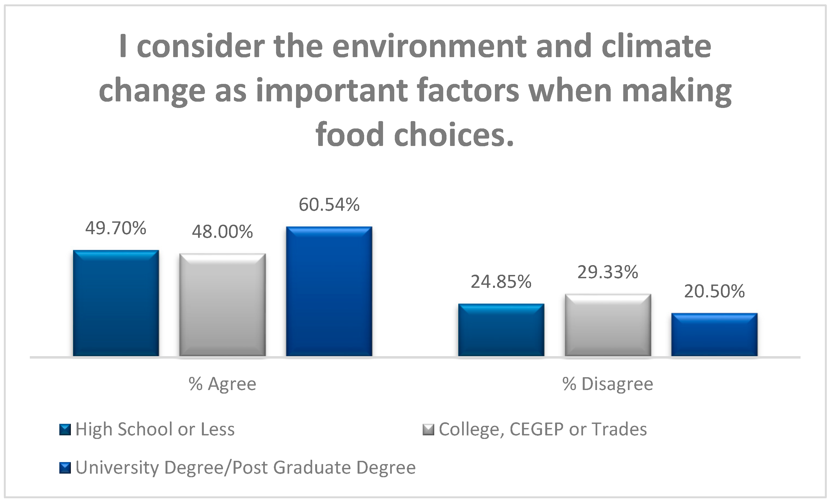Click the 20.50% data label
The image size is (832, 504).
point(715,291)
